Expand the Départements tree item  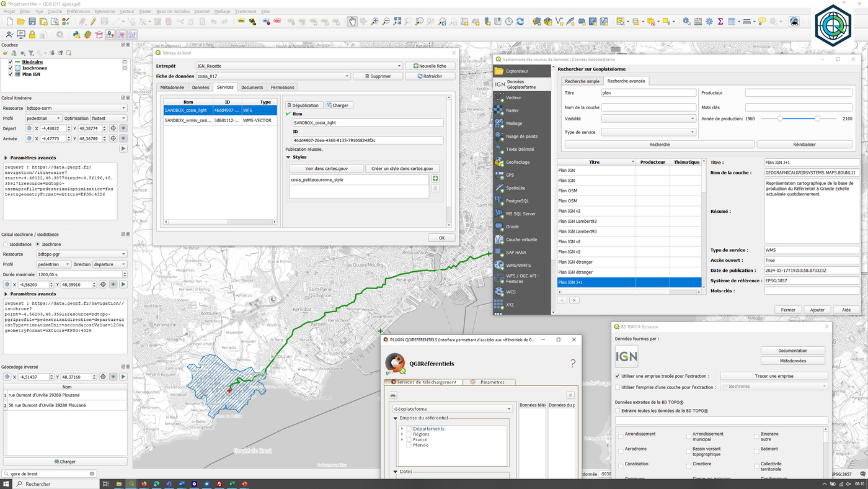(401, 428)
